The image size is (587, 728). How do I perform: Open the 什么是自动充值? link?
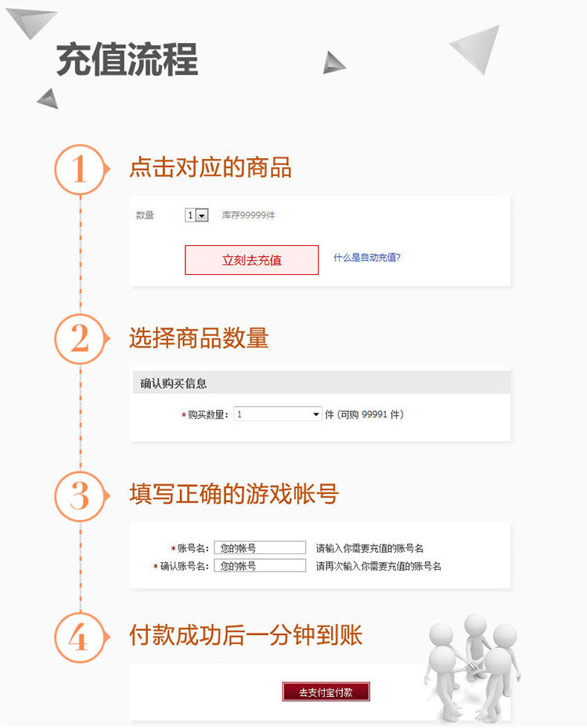point(366,258)
